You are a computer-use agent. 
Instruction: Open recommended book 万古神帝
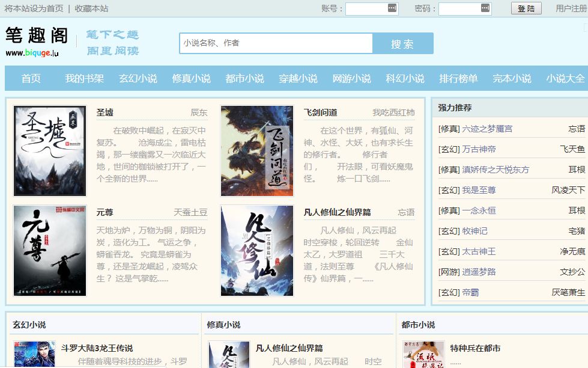tap(479, 149)
